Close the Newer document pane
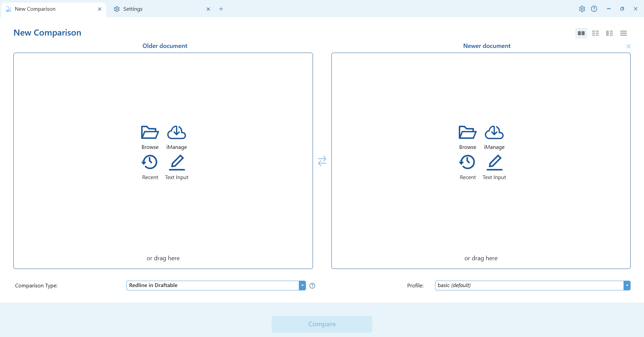Viewport: 644px width, 337px height. 629,46
